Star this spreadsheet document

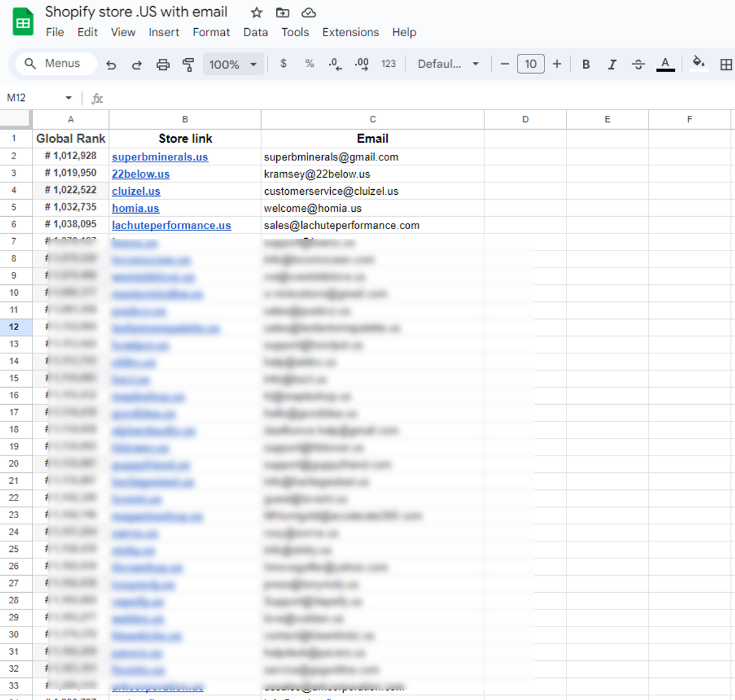tap(257, 13)
